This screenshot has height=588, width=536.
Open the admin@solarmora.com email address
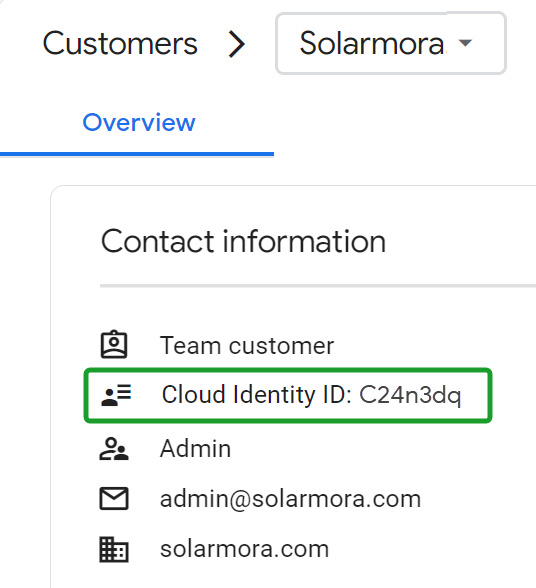pos(290,499)
